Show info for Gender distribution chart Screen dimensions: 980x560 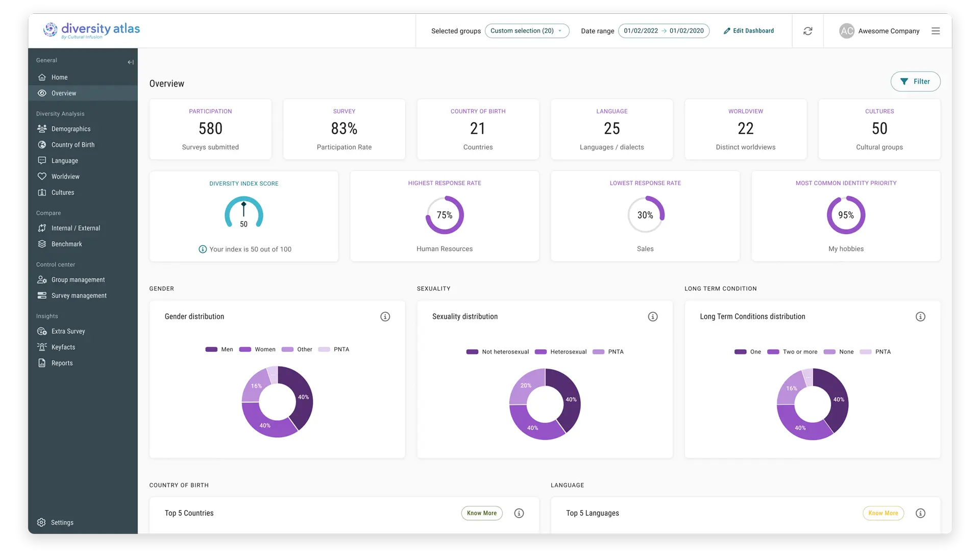385,317
